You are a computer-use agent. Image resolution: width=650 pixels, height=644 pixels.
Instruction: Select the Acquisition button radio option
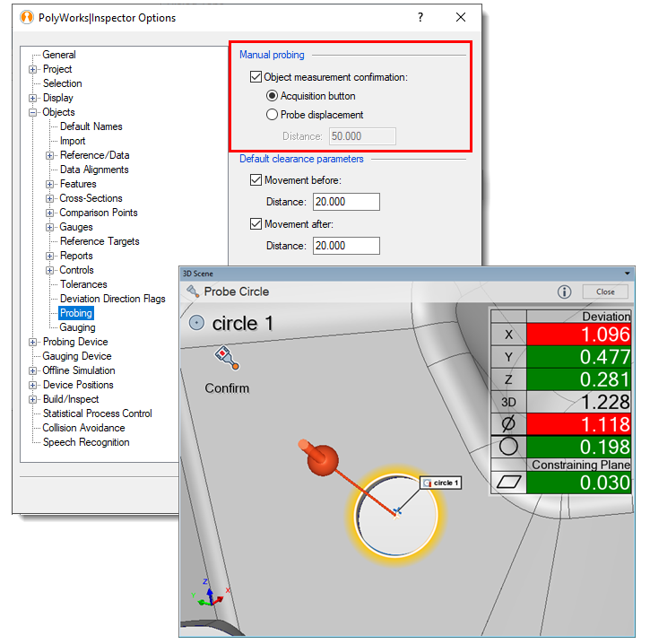coord(272,96)
